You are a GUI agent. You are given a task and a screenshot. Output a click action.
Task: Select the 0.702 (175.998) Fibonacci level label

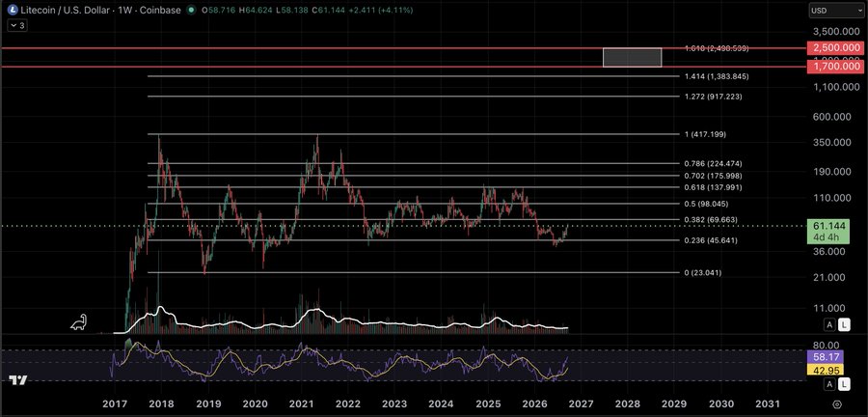[x=713, y=176]
